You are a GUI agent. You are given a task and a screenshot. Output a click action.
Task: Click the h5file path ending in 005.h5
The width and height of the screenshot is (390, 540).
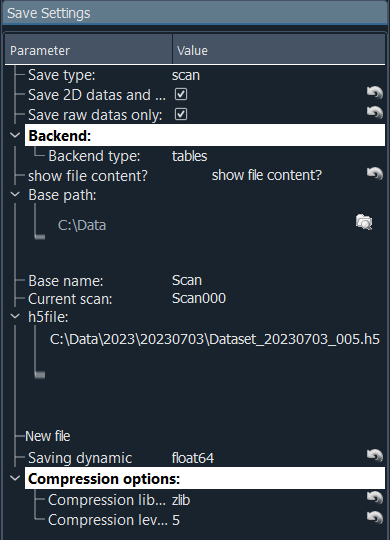pos(215,339)
